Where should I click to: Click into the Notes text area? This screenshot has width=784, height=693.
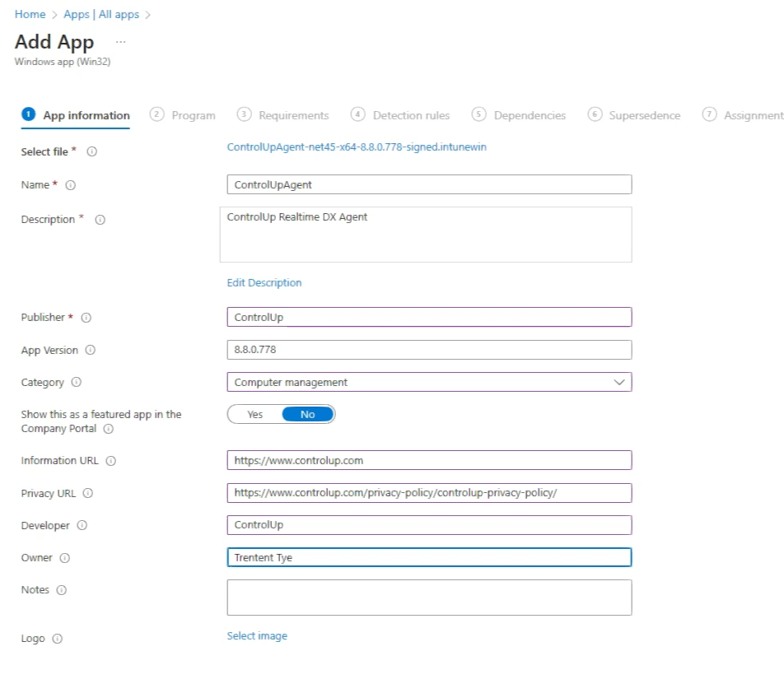coord(429,598)
